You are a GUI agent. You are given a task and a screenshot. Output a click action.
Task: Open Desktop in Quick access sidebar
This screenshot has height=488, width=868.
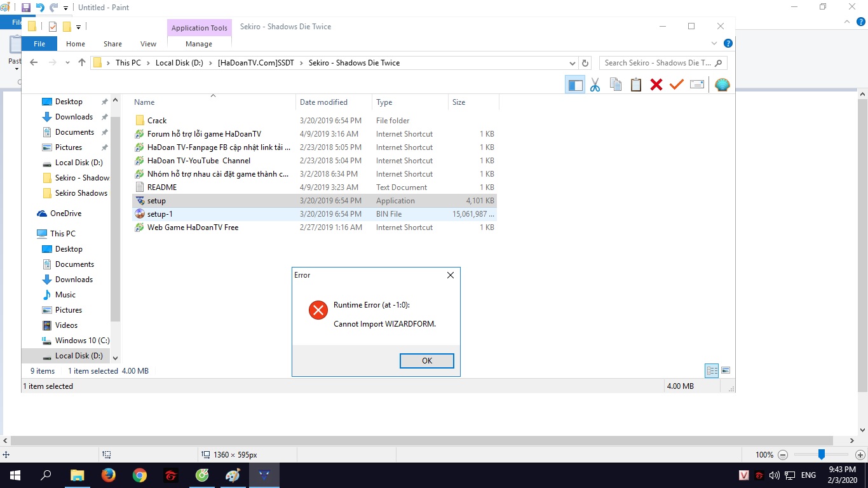pos(69,102)
